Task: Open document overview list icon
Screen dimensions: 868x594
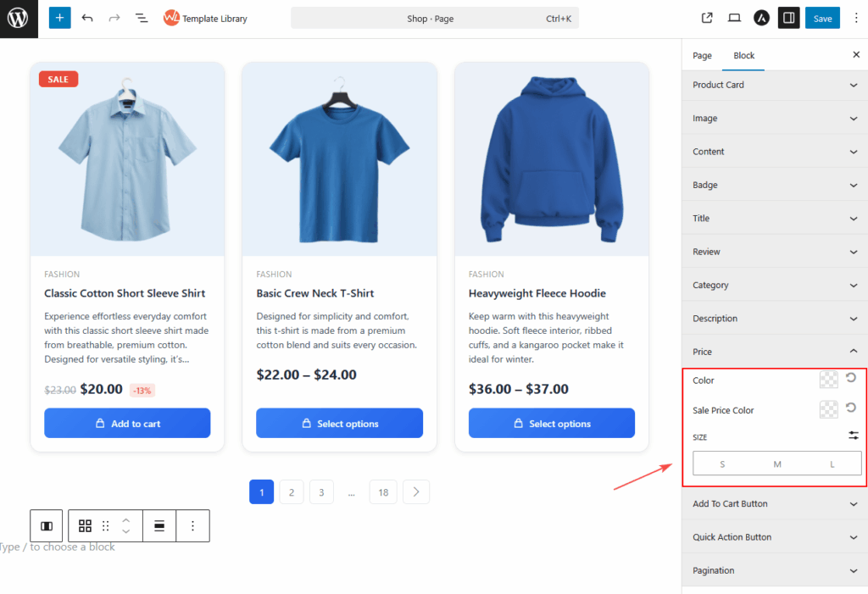Action: click(142, 18)
